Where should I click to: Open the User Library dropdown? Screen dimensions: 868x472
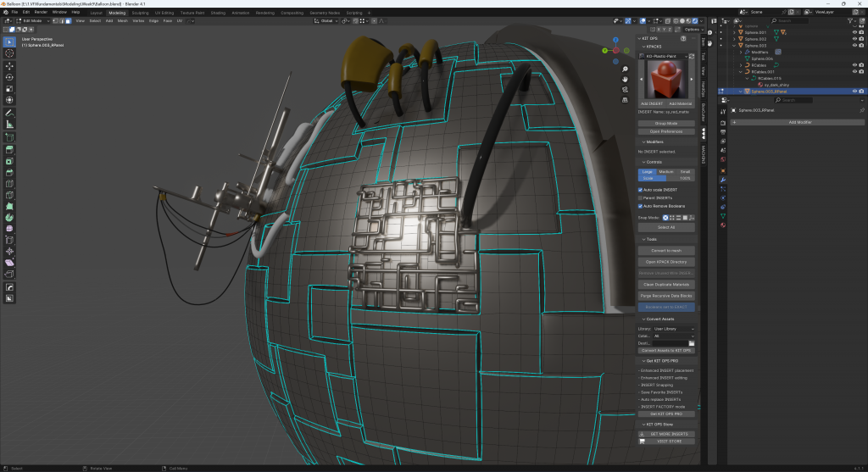674,329
